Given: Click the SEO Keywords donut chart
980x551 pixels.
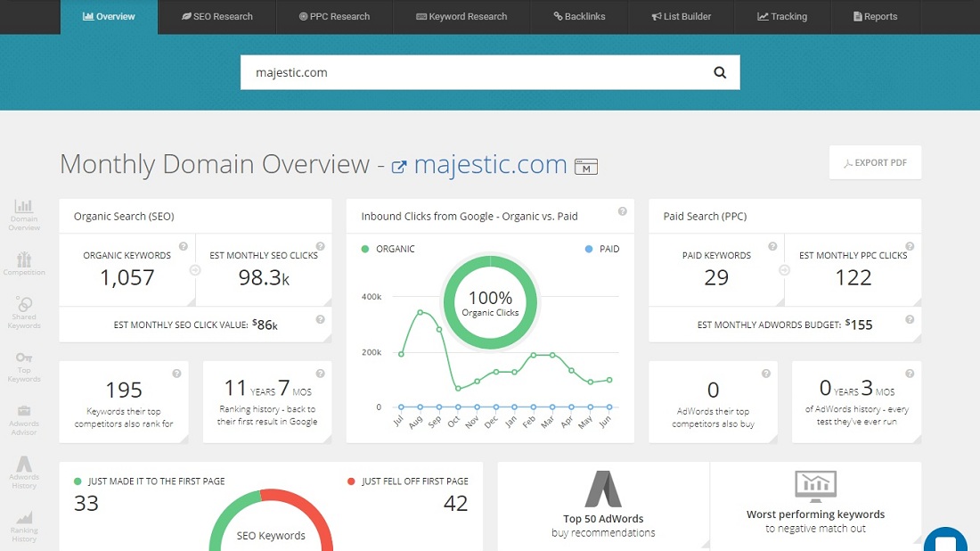Looking at the screenshot, I should tap(271, 521).
